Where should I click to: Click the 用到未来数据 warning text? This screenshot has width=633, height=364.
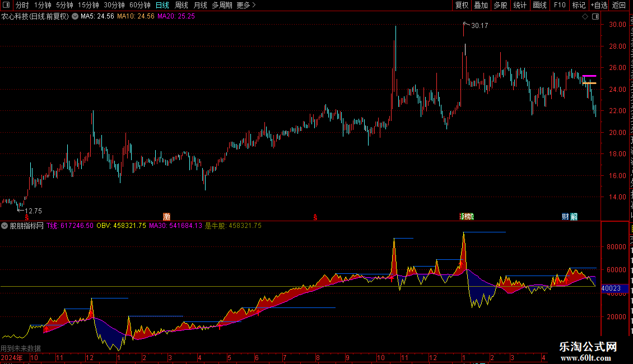click(x=21, y=348)
